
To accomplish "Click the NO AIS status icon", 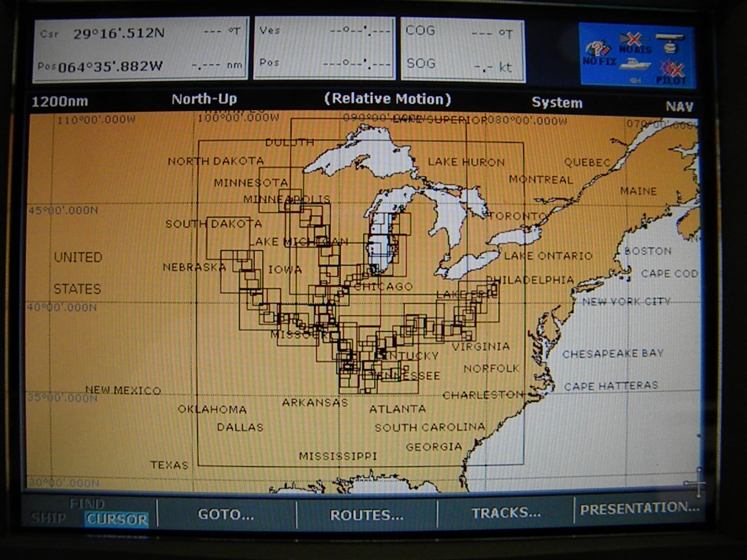I will pos(635,44).
